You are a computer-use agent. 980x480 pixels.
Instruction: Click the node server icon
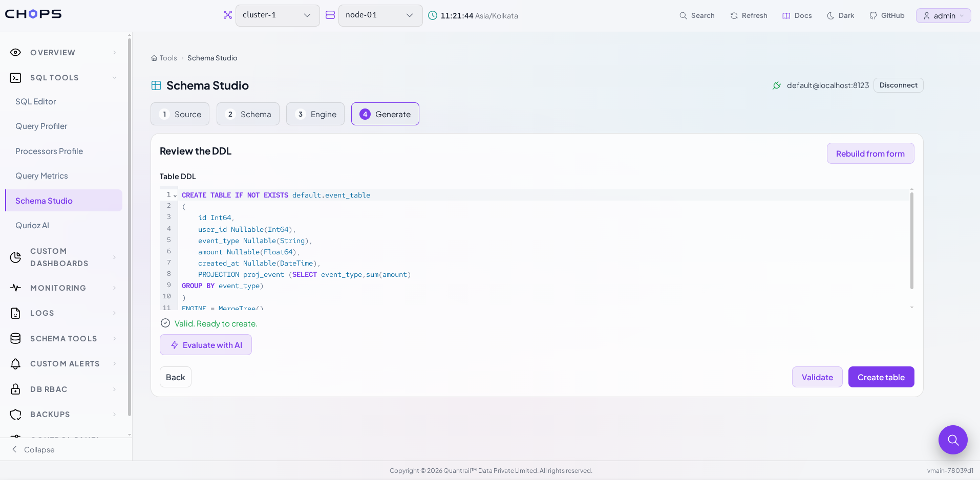point(330,15)
